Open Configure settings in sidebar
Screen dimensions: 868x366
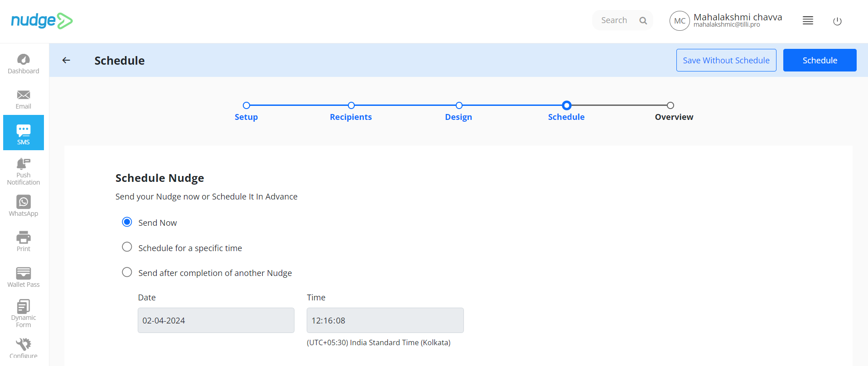(x=24, y=348)
